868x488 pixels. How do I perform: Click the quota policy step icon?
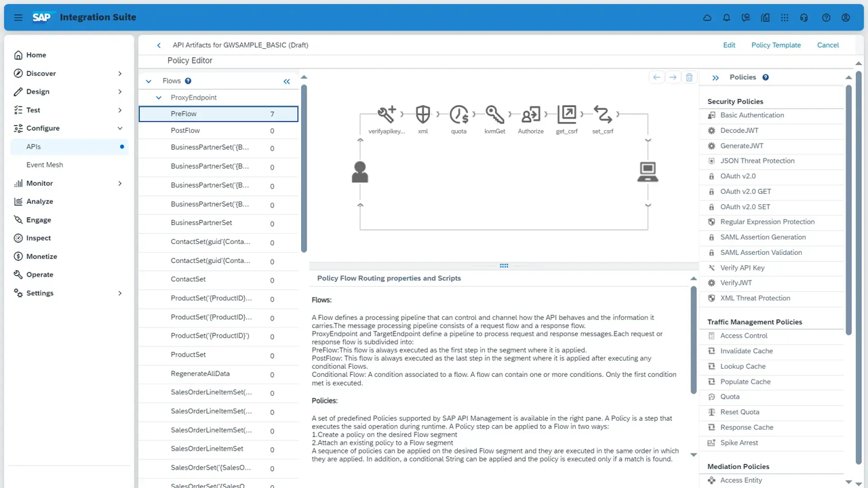click(458, 114)
